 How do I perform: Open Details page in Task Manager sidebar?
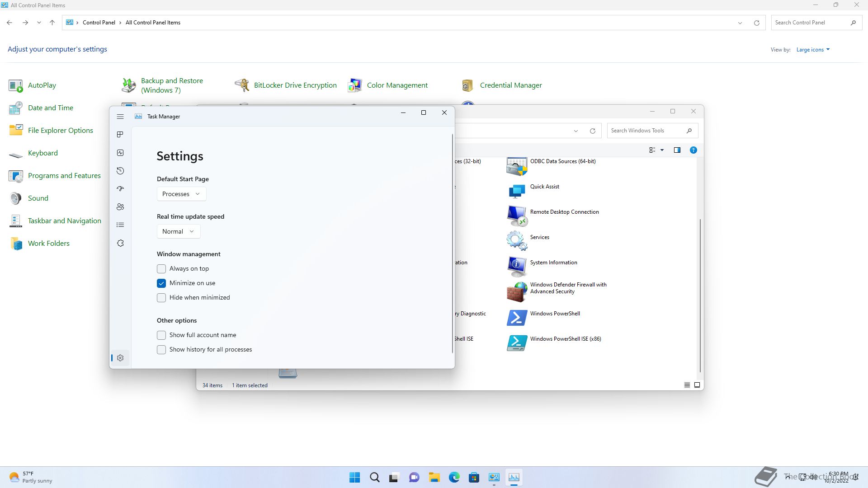point(120,225)
